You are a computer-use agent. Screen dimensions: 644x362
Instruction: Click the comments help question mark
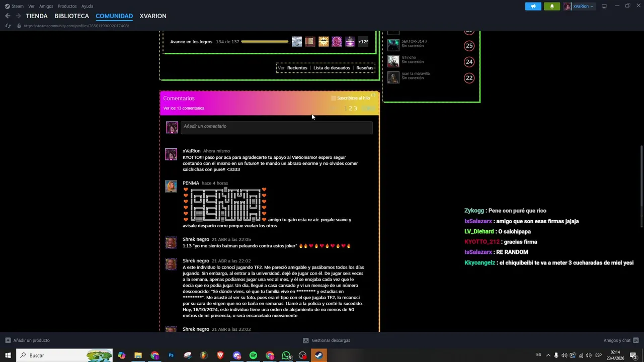click(373, 96)
